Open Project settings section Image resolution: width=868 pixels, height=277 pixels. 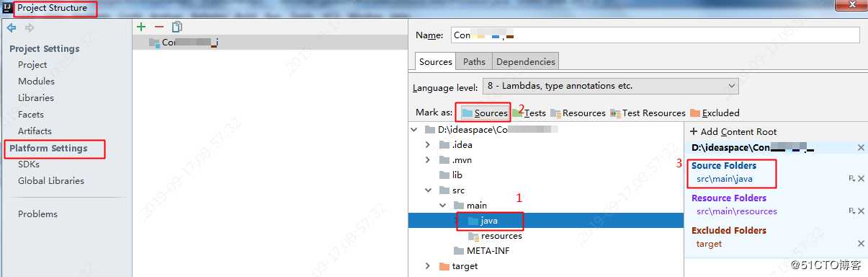[32, 64]
